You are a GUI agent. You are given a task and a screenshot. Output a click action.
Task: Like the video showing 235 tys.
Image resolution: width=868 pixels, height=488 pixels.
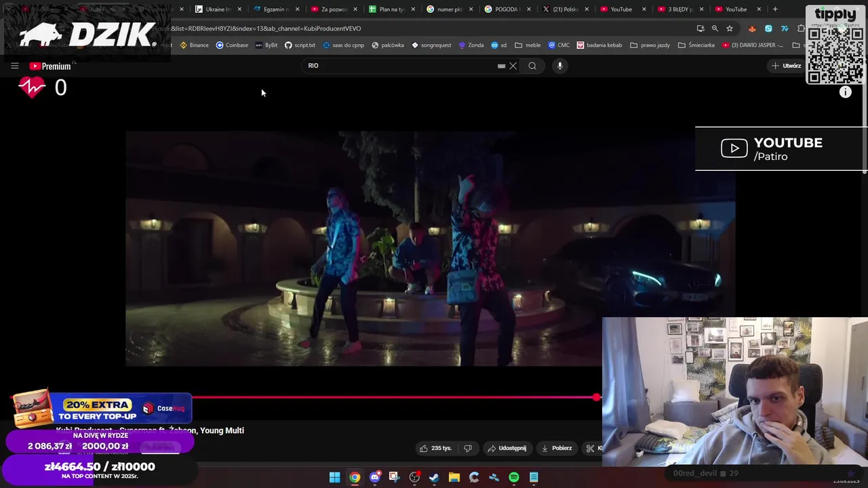[x=435, y=448]
